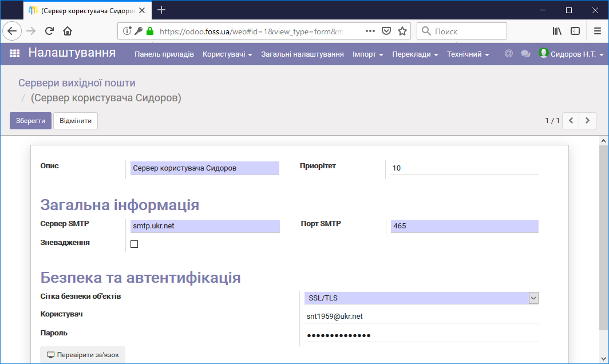The image size is (609, 364).
Task: Click the Опис description field
Action: coord(205,168)
